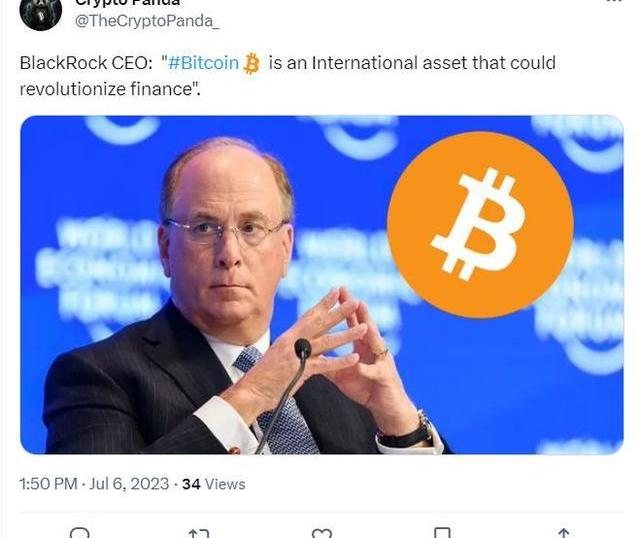This screenshot has width=640, height=538.
Task: Click the man's face in the photo
Action: coord(227,239)
